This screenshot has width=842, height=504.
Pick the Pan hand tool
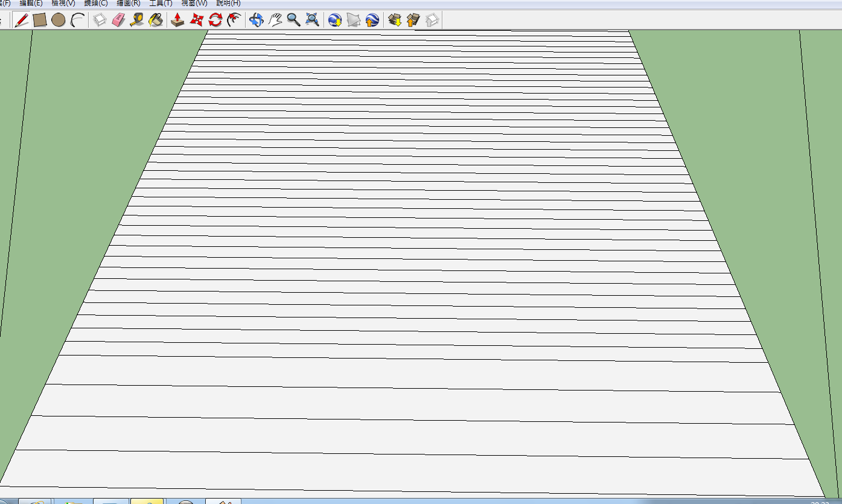click(x=275, y=21)
